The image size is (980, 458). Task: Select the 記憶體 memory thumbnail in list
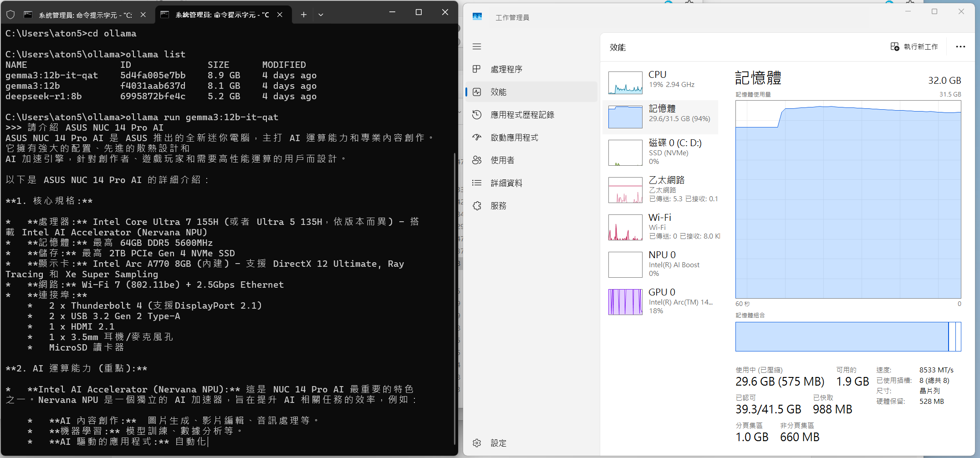625,117
